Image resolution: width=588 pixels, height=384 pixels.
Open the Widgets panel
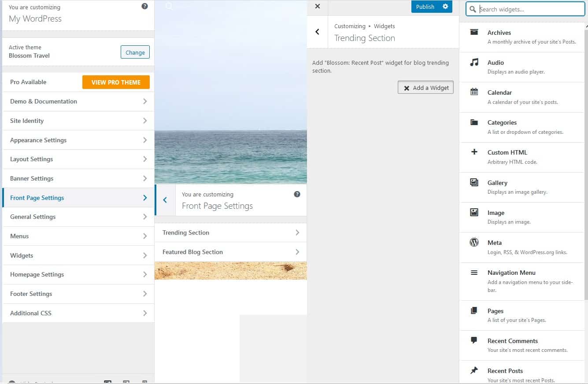point(78,255)
